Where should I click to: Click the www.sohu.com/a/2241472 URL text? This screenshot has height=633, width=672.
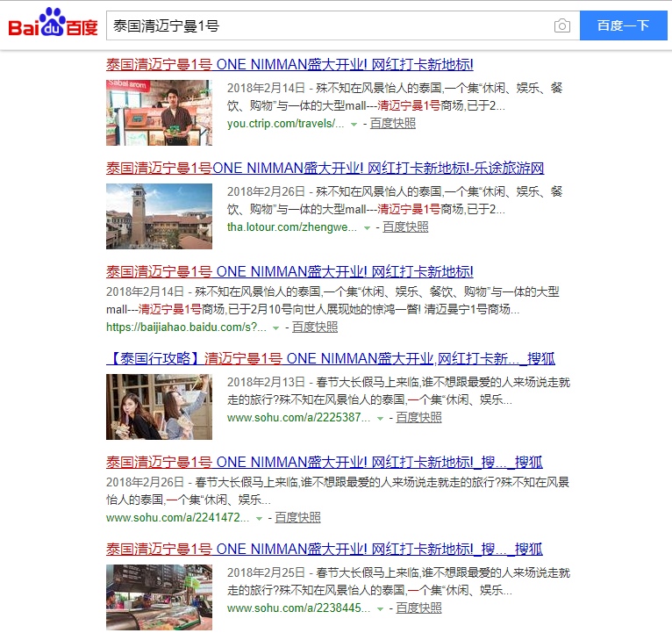tap(177, 518)
